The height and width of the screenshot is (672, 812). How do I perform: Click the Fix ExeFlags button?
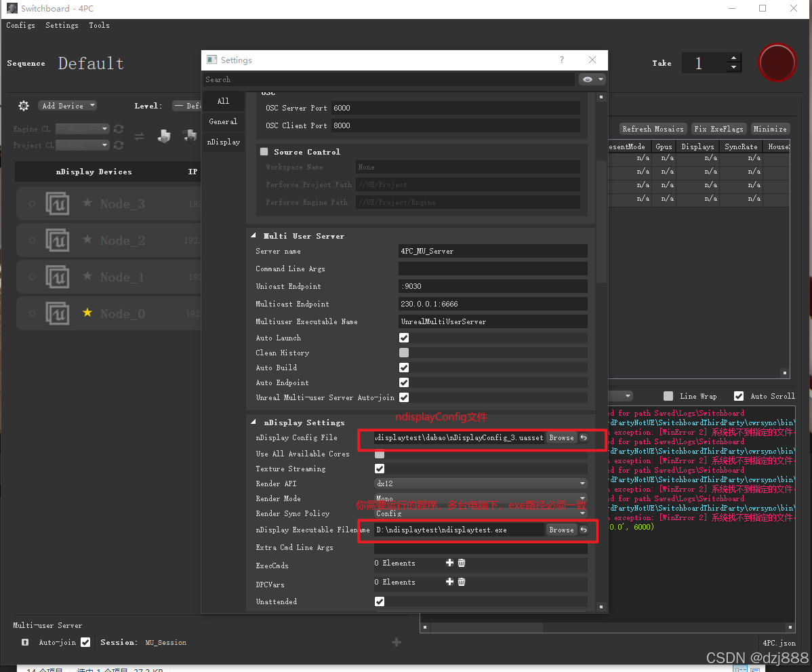tap(718, 129)
